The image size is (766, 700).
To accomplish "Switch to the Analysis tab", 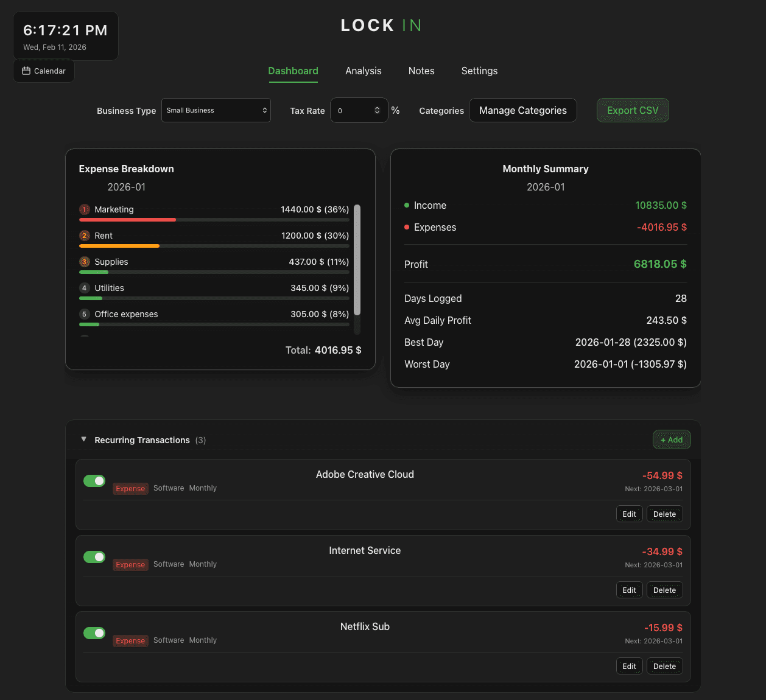I will (x=363, y=71).
